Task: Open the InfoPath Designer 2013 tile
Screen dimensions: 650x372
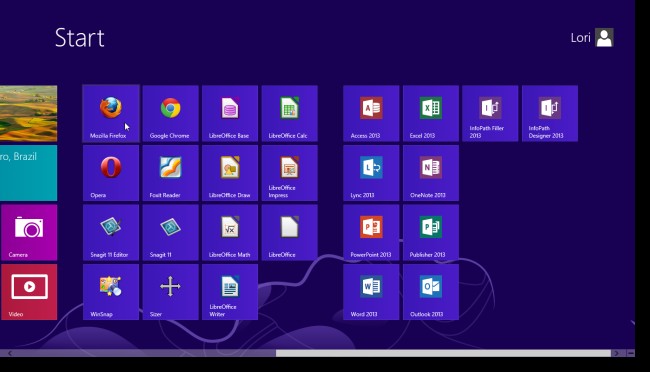Action: coord(550,114)
